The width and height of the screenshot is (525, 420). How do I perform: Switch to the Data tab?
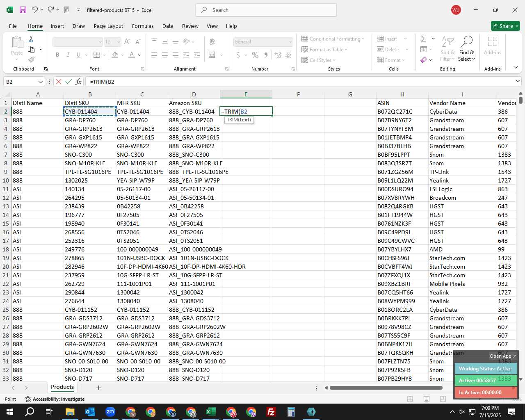pyautogui.click(x=168, y=26)
